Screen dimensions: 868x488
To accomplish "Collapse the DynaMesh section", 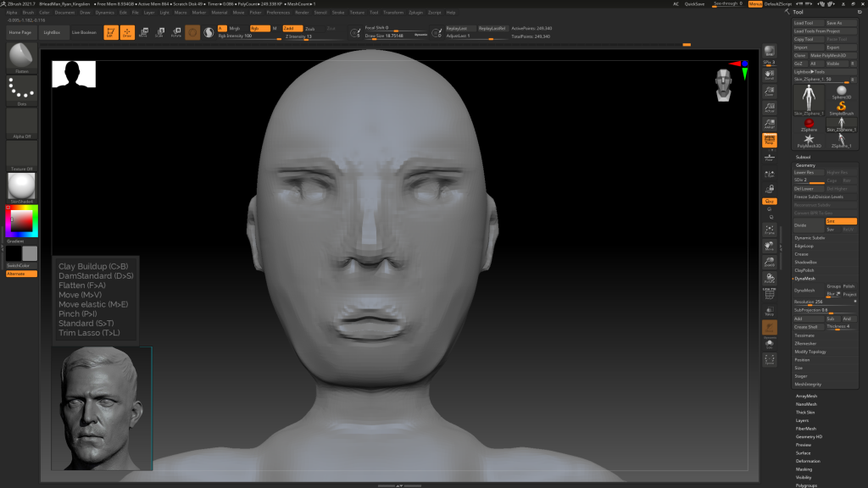I will (804, 278).
